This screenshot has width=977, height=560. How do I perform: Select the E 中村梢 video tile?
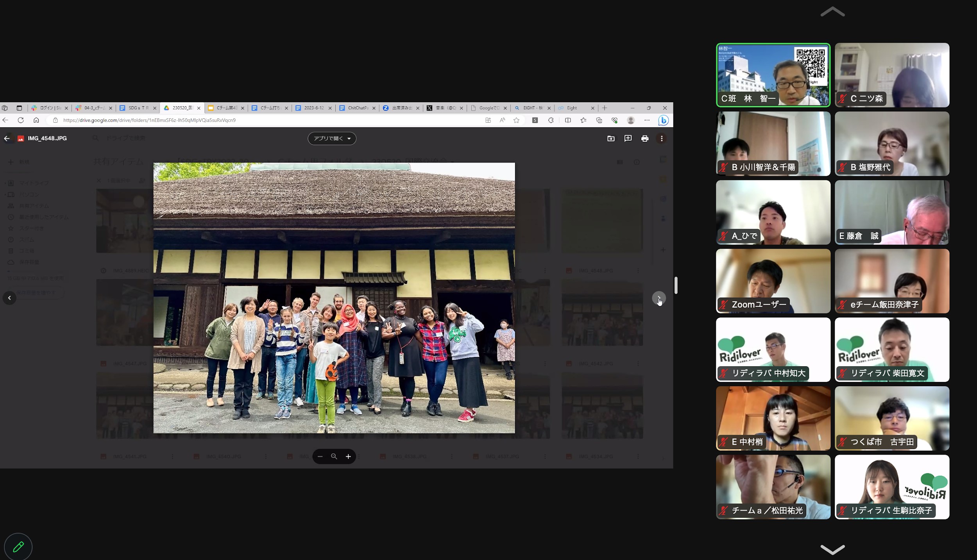[x=773, y=418]
